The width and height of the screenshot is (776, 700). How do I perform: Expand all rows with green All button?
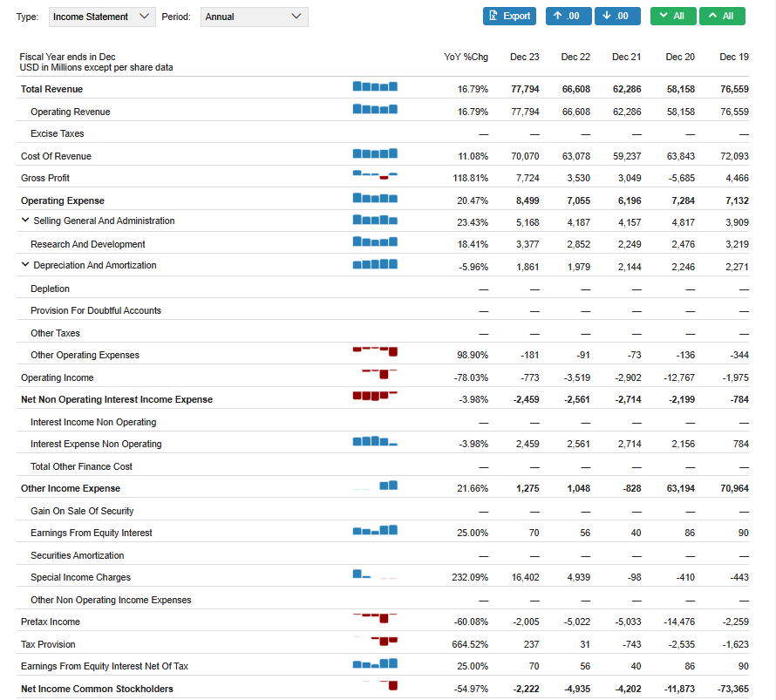673,16
